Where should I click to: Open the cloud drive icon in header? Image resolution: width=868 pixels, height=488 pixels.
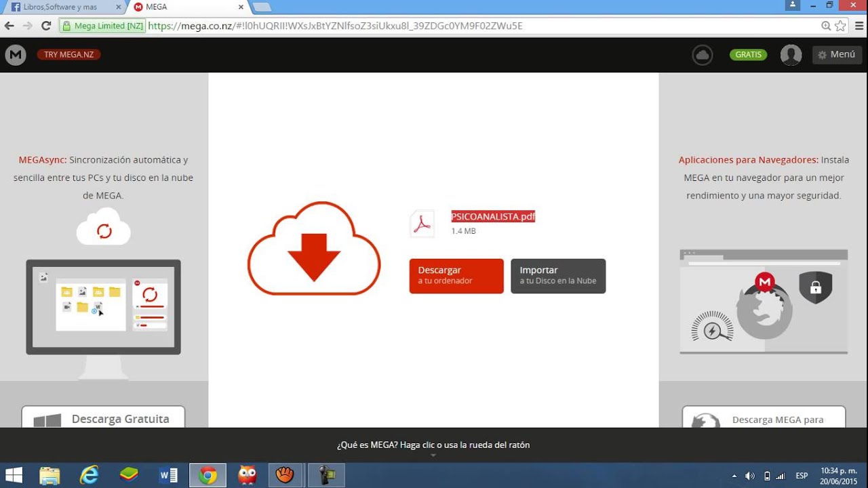coord(703,55)
